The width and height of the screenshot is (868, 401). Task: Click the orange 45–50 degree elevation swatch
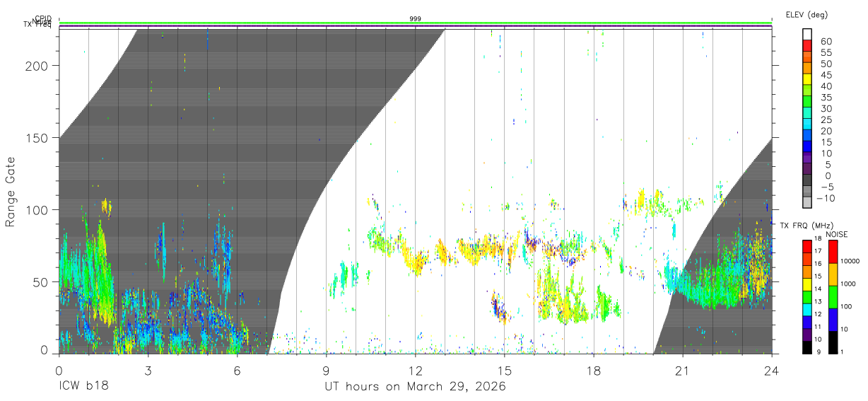pos(807,68)
